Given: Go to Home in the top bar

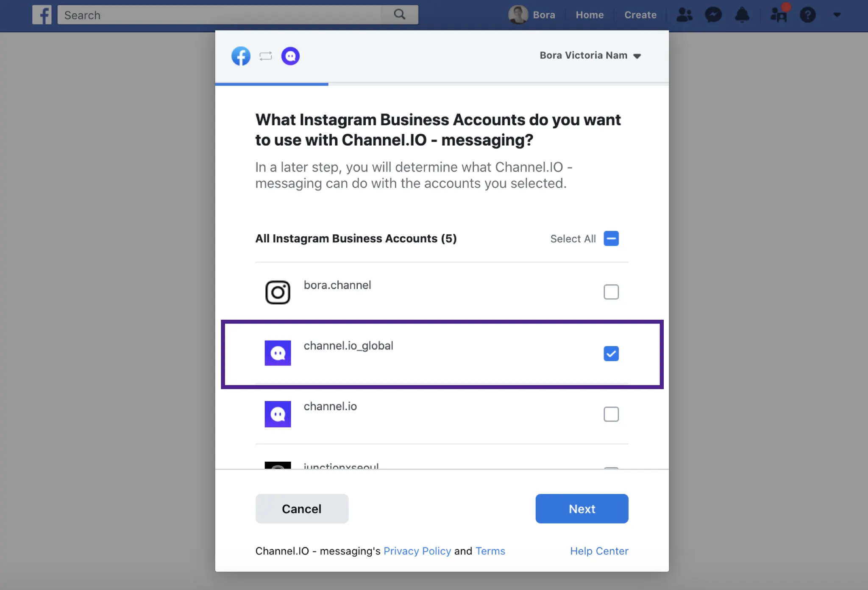Looking at the screenshot, I should [589, 15].
